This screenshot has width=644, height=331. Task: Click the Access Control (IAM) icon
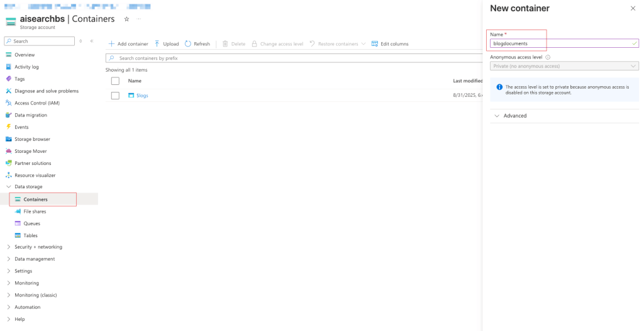pyautogui.click(x=9, y=103)
